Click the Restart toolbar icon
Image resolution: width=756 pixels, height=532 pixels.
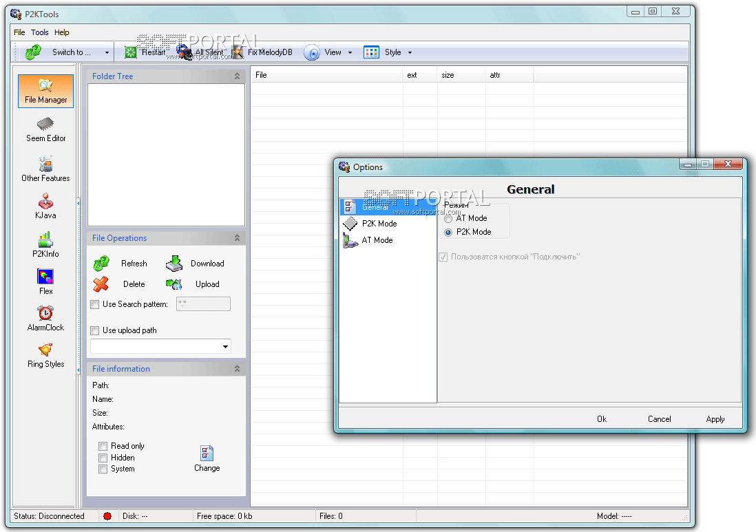coord(131,52)
